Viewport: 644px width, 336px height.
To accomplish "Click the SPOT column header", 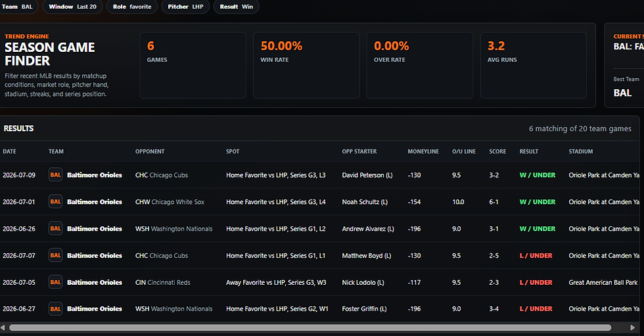I will 233,152.
